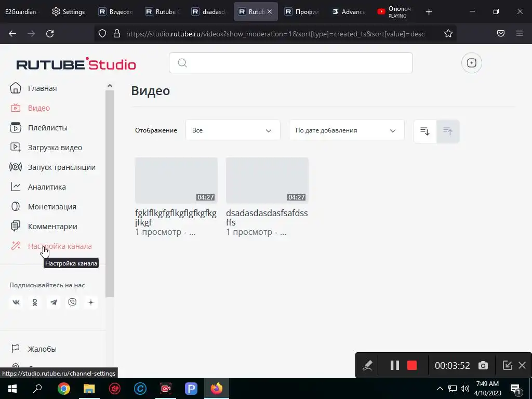Viewport: 532px width, 399px height.
Task: Expand the 'По дате добавления' sort dropdown
Action: coord(347,130)
